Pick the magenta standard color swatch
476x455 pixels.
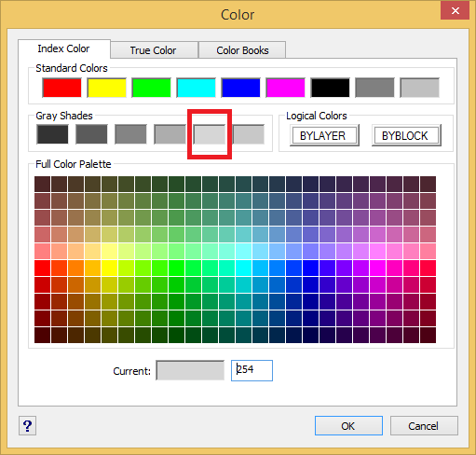tap(285, 88)
